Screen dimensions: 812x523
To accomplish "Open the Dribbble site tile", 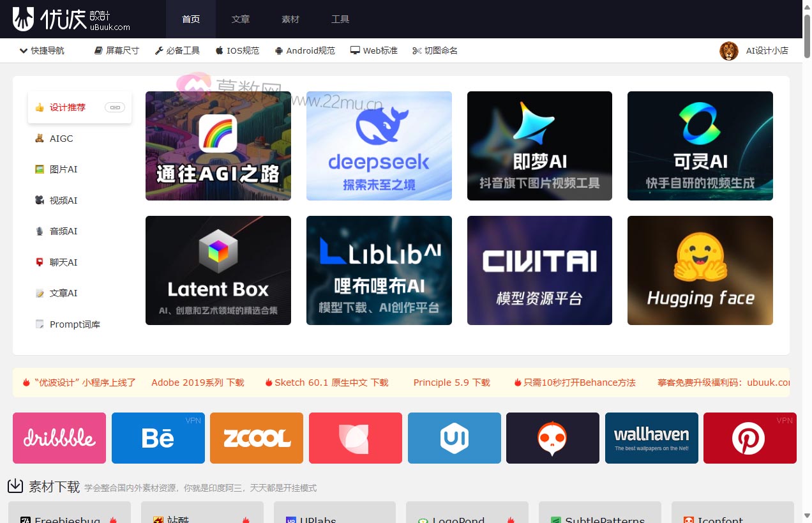I will tap(59, 438).
